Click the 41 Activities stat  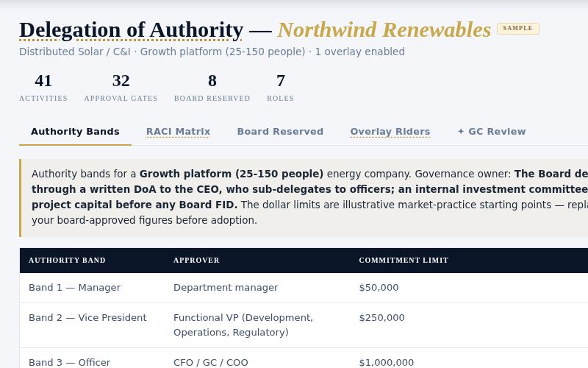pos(43,88)
